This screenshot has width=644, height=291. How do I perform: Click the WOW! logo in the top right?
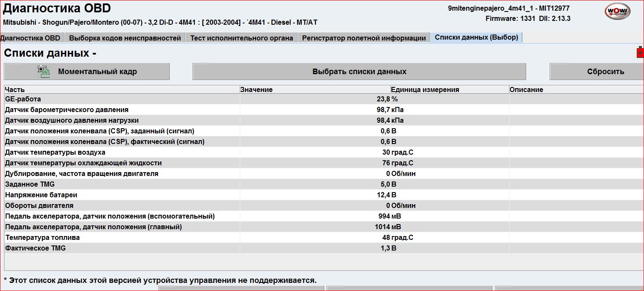[x=617, y=11]
